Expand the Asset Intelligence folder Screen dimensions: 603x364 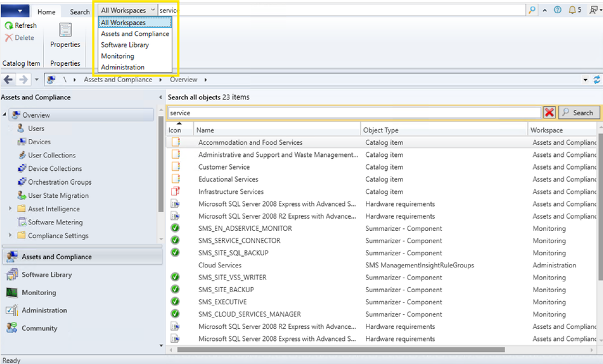10,208
